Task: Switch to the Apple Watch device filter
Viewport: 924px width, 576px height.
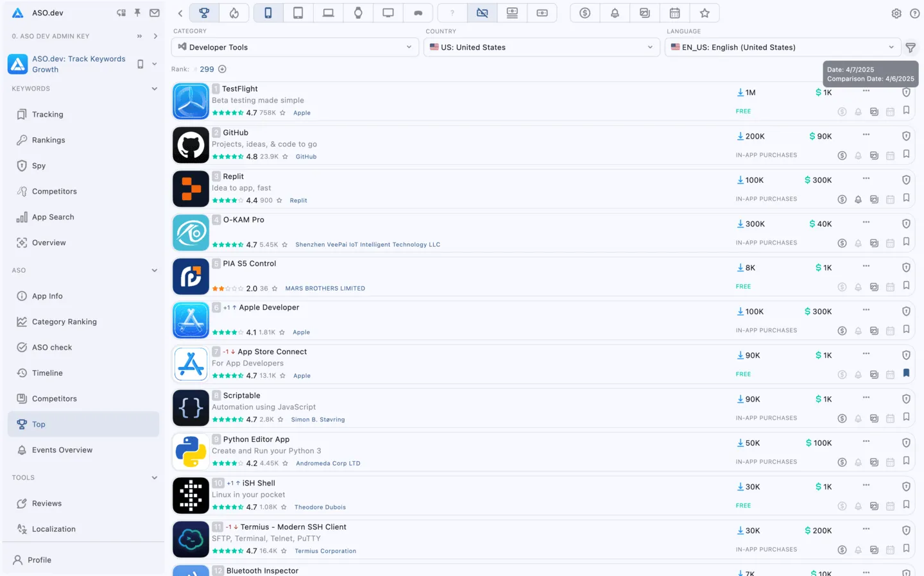Action: [x=358, y=12]
